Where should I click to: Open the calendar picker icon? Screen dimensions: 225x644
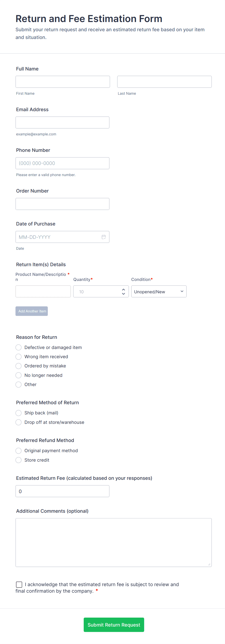point(104,237)
